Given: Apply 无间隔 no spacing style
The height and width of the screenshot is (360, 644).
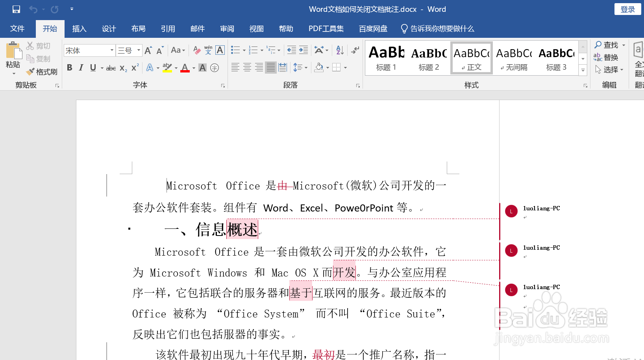Looking at the screenshot, I should (x=514, y=58).
